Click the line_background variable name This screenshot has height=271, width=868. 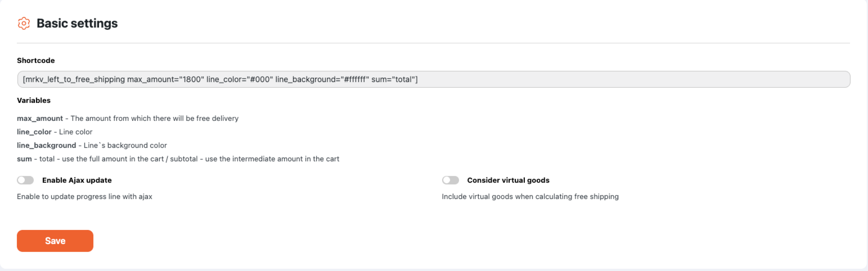click(x=46, y=145)
